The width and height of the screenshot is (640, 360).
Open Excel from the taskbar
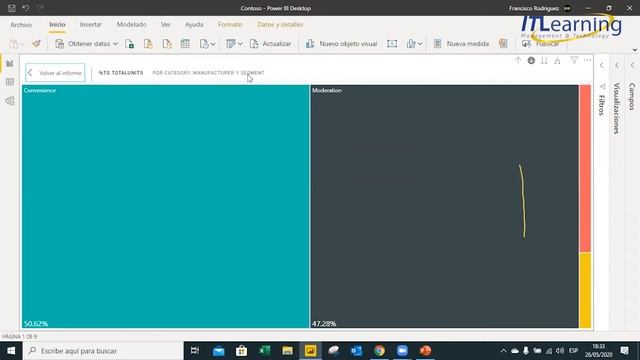(264, 351)
